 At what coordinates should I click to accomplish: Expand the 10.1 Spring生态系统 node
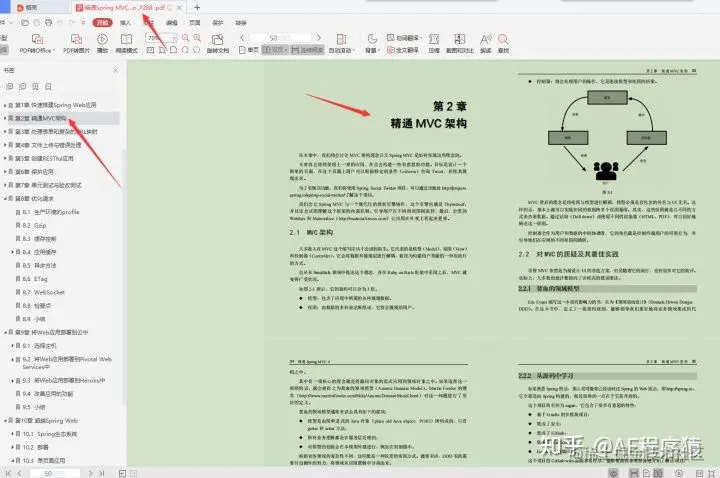click(12, 434)
